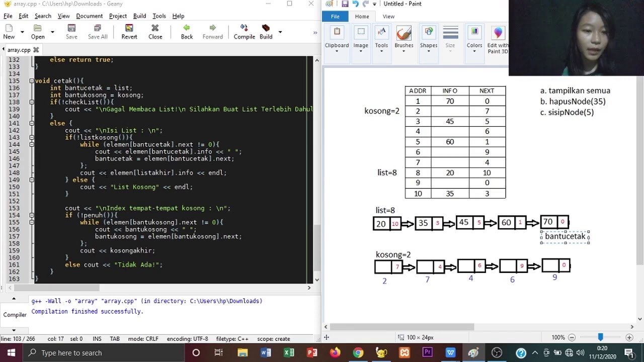
Task: Open File Explorer from the taskbar
Action: click(x=243, y=352)
